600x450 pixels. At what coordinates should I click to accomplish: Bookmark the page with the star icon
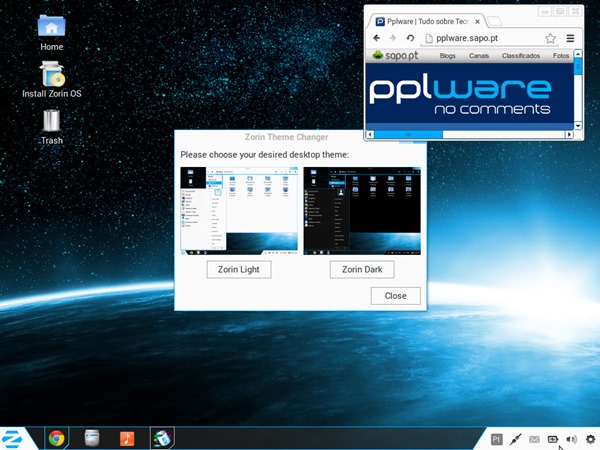(x=550, y=38)
